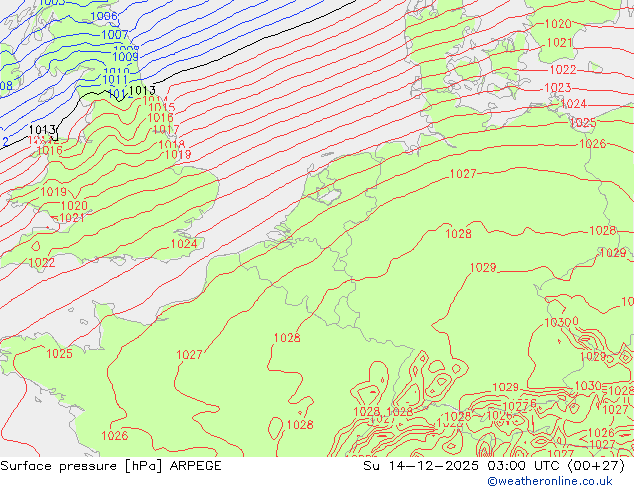The height and width of the screenshot is (490, 634).
Task: Click the 1022 label over Cornwall
Action: 42,263
